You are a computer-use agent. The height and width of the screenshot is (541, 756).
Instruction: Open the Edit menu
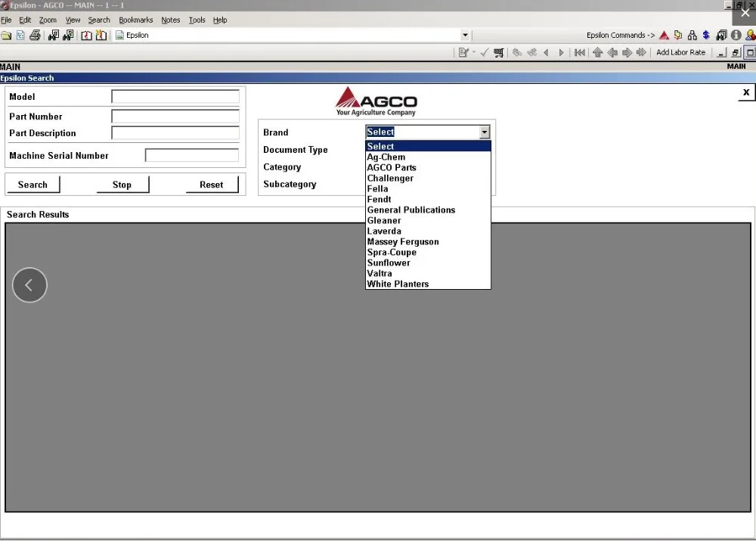click(25, 20)
